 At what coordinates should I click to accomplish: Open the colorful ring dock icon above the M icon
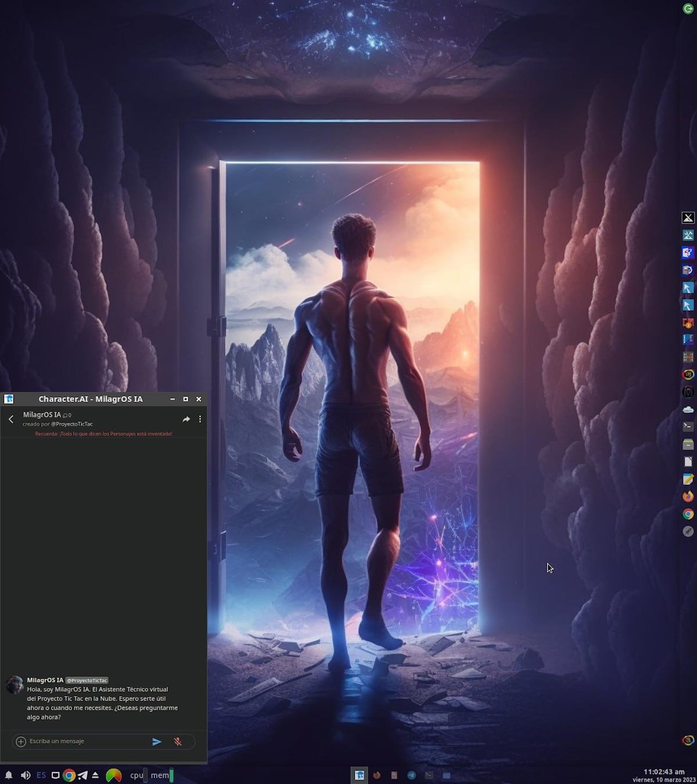click(688, 375)
